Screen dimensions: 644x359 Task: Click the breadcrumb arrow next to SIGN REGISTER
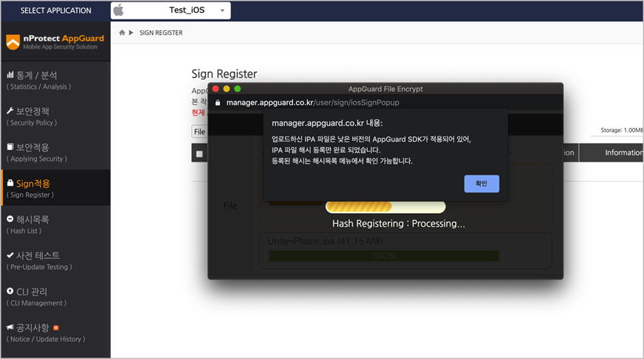coord(131,32)
